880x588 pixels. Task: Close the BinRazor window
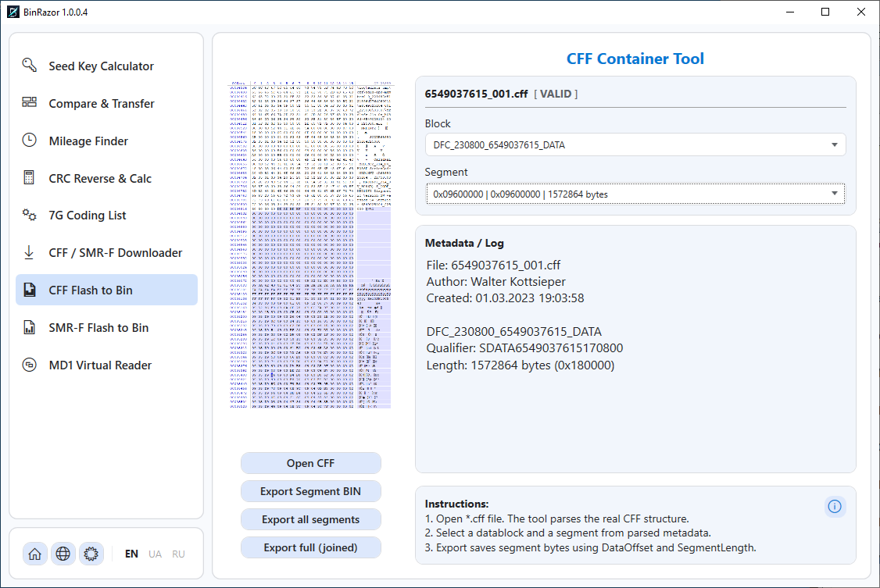click(x=861, y=12)
